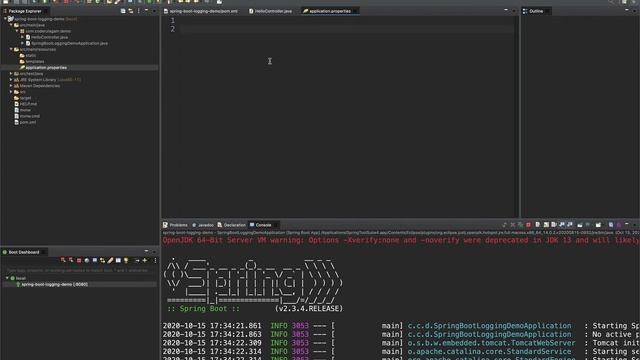Expand Maven Dependencies node
Viewport: 640px width, 360px height.
(x=11, y=86)
